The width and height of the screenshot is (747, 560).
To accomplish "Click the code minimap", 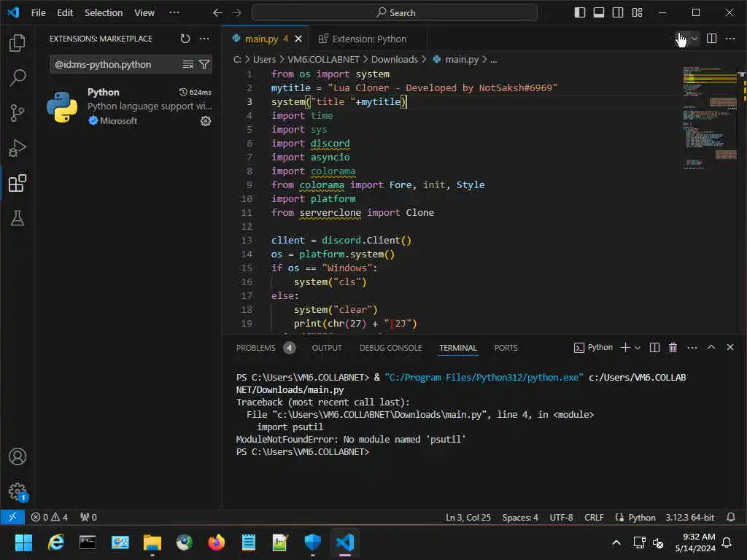I will tap(710, 119).
